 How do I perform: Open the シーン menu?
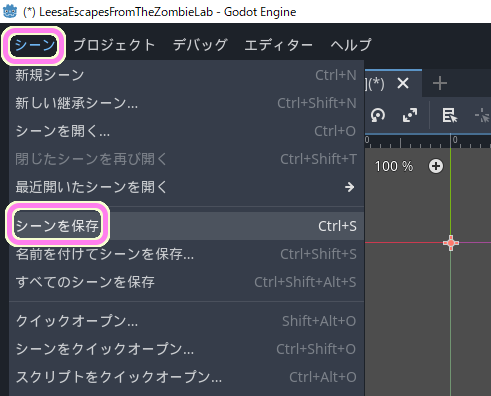[x=34, y=45]
